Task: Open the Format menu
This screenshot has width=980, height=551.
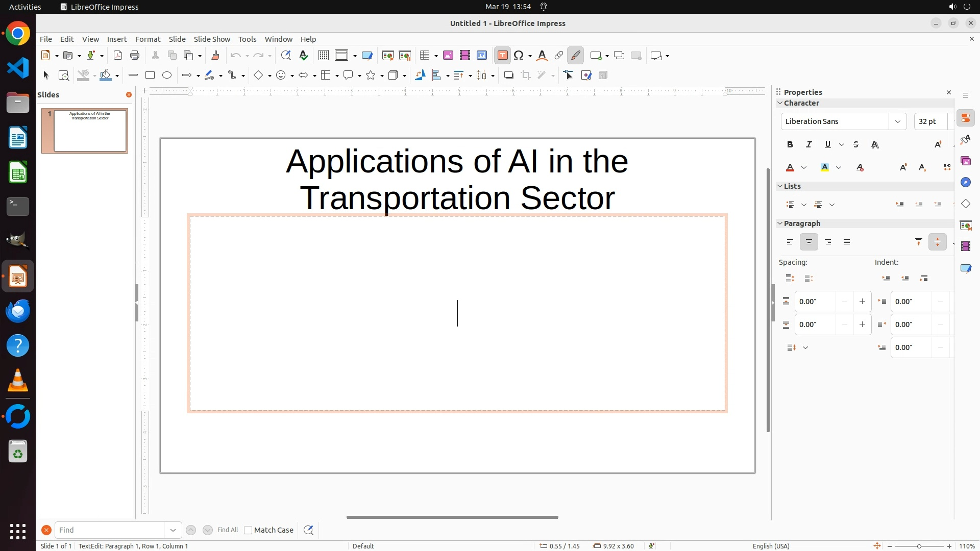Action: pos(148,39)
